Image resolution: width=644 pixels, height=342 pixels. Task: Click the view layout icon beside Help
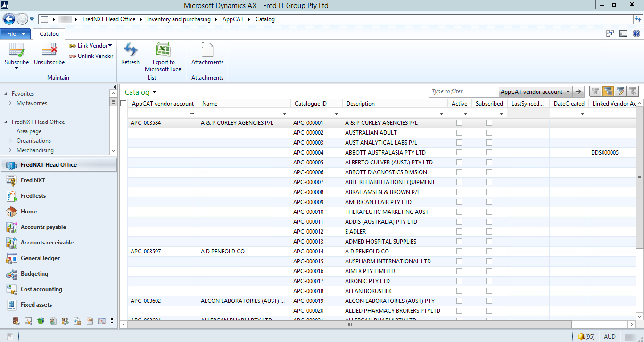(623, 33)
